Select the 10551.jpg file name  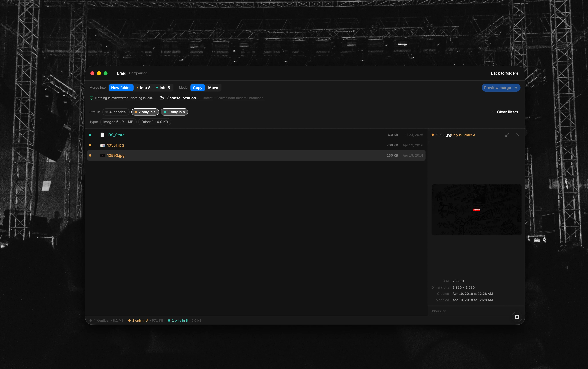coord(116,145)
